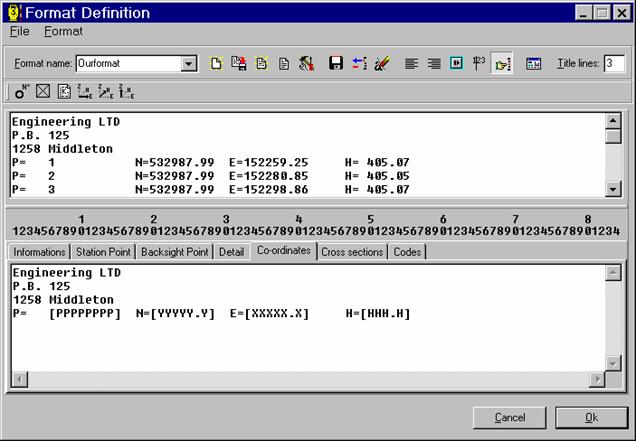Click the new format document icon
The width and height of the screenshot is (636, 441).
(216, 63)
